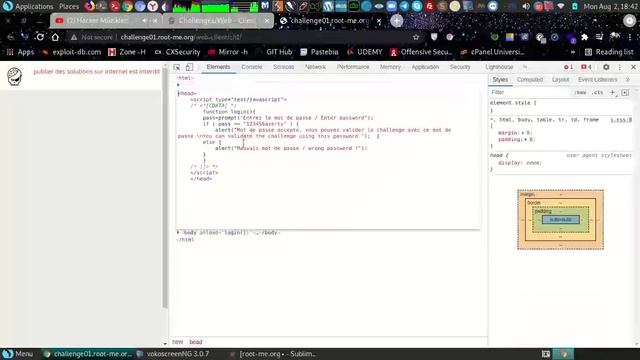The width and height of the screenshot is (640, 360).
Task: Reload the current page
Action: point(40,37)
